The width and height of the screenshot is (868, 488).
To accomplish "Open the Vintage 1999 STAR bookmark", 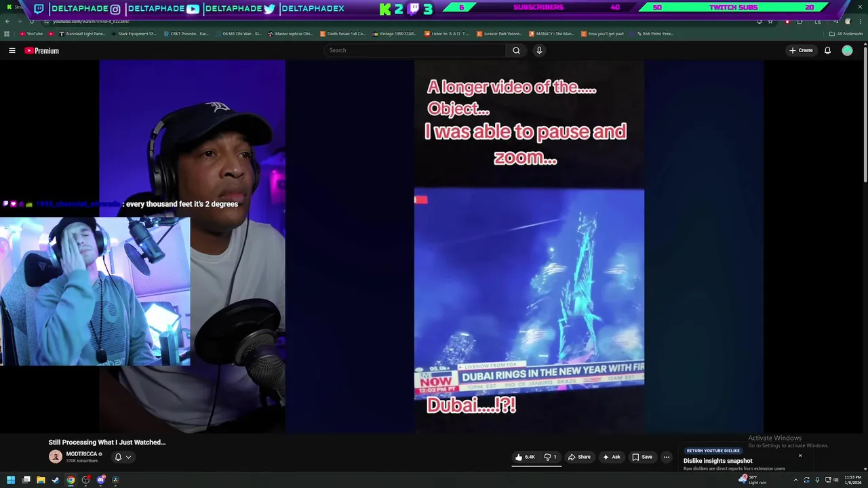I will pos(395,34).
